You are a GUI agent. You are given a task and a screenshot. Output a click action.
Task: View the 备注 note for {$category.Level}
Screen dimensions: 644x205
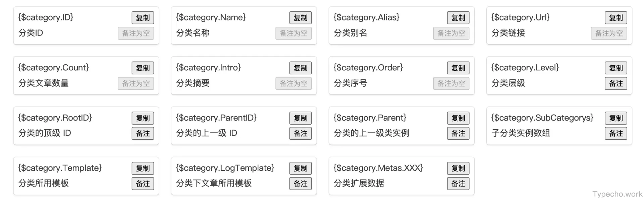pos(616,83)
